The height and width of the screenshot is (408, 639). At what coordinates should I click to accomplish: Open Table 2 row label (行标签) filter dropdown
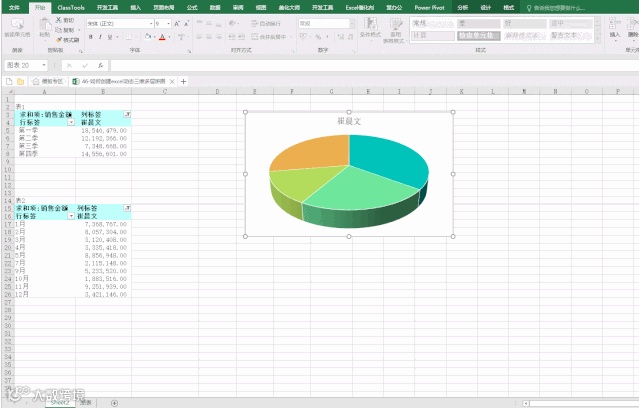[x=71, y=216]
